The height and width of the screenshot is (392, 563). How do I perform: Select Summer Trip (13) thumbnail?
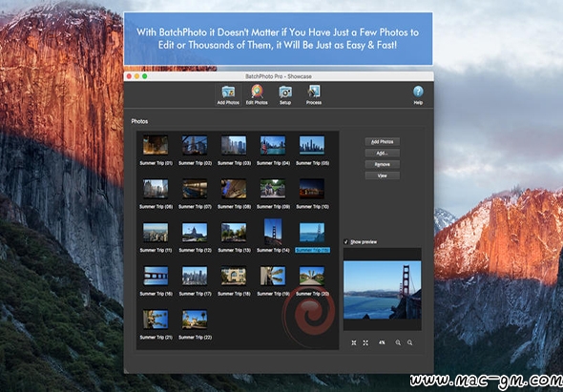coord(234,233)
